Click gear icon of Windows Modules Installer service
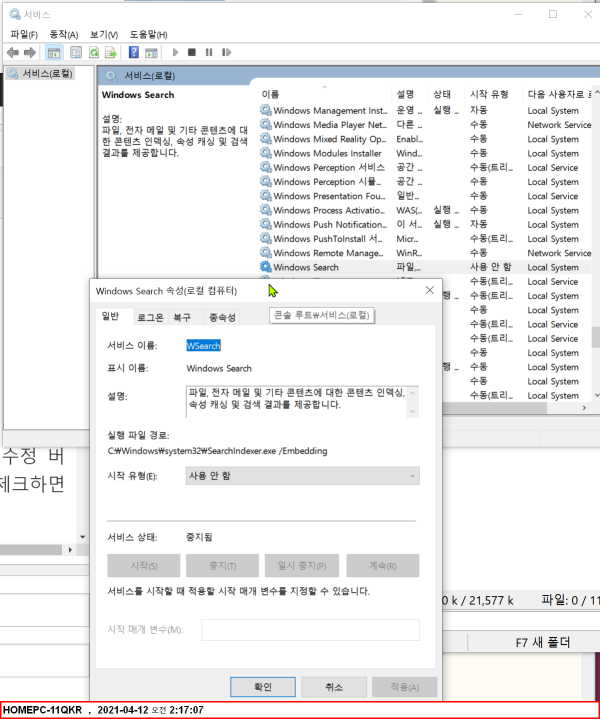Viewport: 600px width, 719px height. [x=266, y=153]
